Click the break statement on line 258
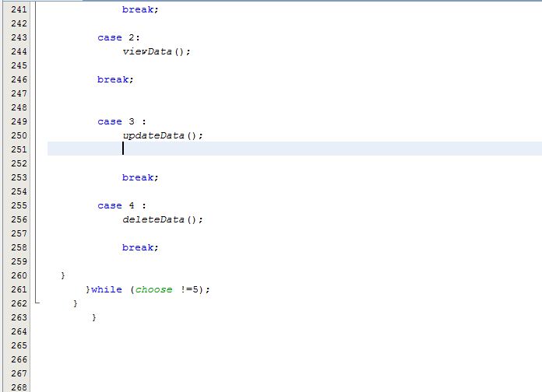This screenshot has width=542, height=392. point(140,247)
